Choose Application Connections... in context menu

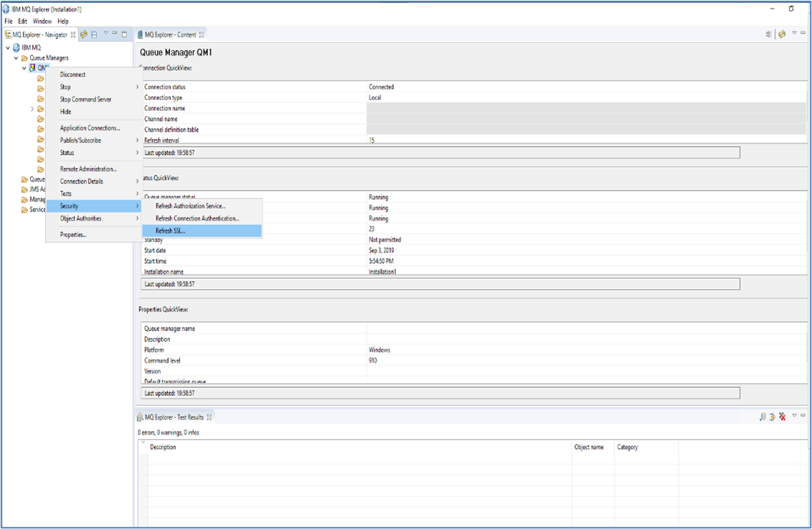coord(94,128)
